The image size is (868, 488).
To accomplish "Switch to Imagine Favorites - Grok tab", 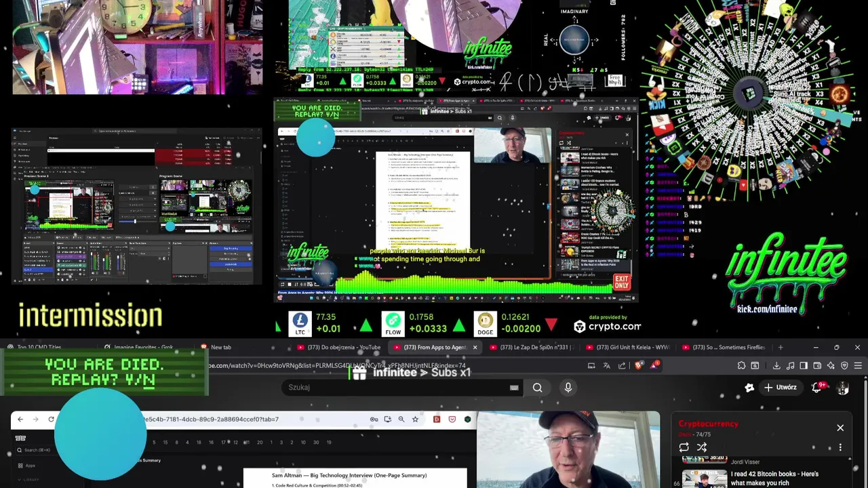I will coord(144,347).
